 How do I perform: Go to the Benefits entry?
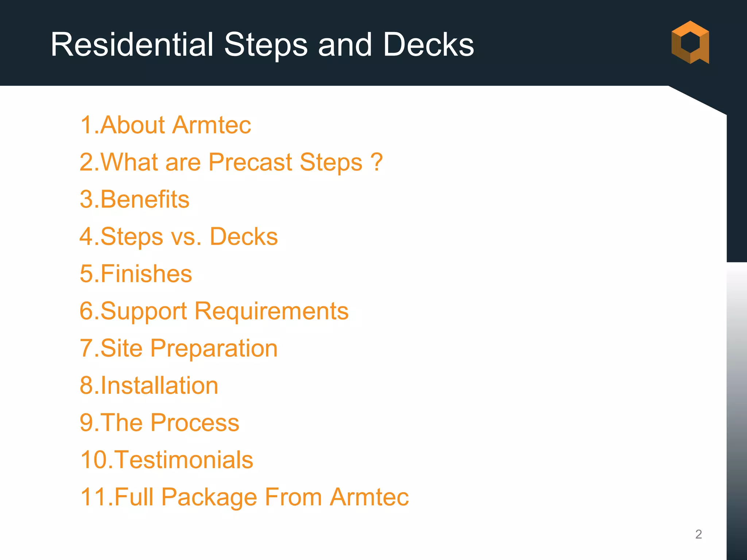tap(135, 199)
